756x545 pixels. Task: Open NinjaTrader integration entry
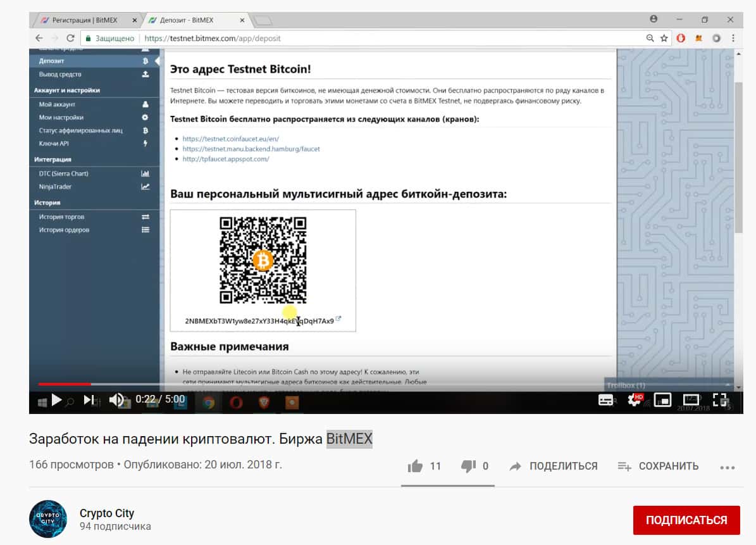pos(94,187)
